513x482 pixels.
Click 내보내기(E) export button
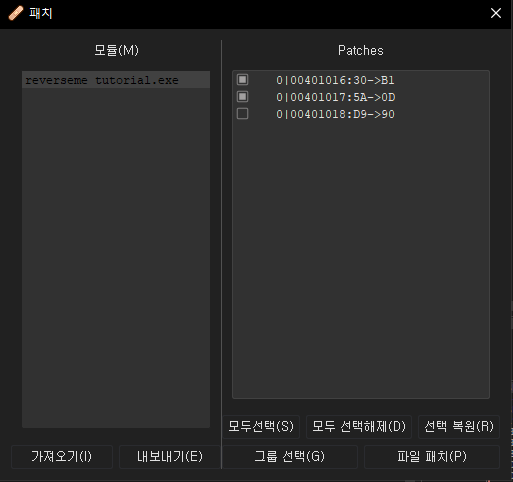(x=169, y=457)
